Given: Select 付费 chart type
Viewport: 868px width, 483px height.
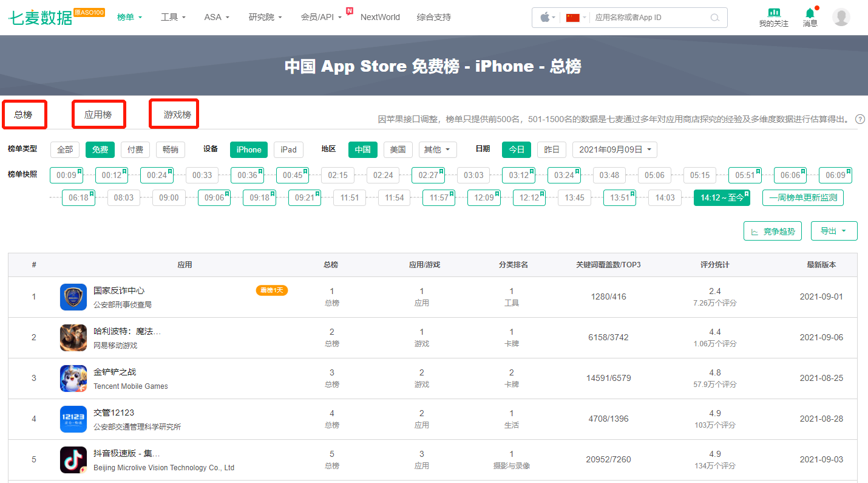Looking at the screenshot, I should click(x=135, y=149).
